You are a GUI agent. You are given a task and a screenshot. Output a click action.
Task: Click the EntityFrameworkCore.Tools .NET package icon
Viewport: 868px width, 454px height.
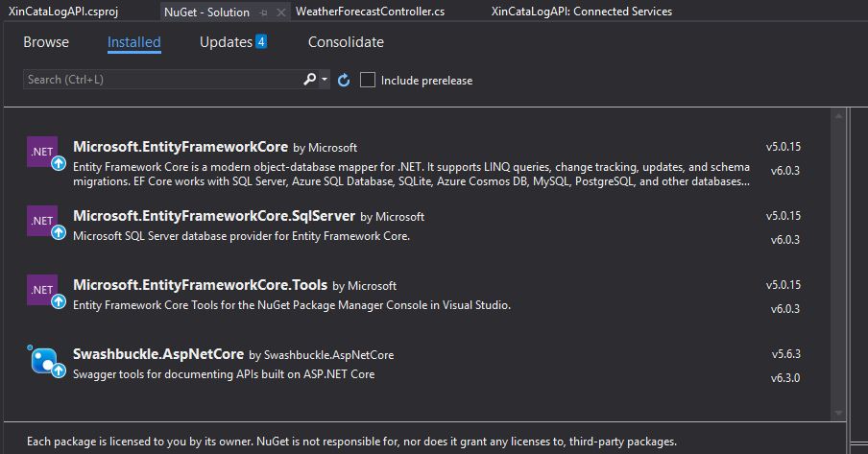pyautogui.click(x=42, y=290)
